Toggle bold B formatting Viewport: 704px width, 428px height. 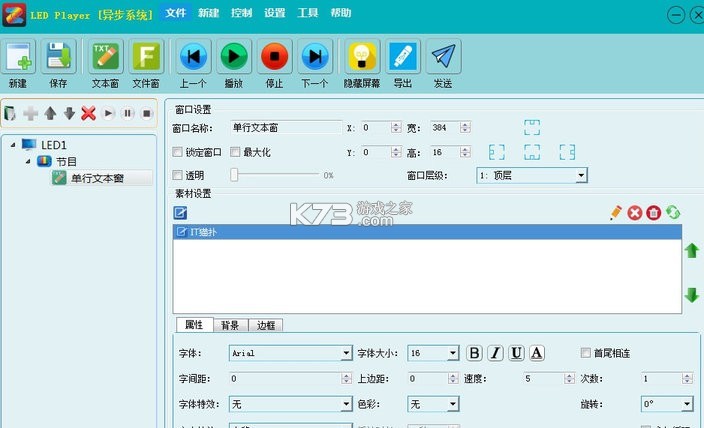coord(474,353)
